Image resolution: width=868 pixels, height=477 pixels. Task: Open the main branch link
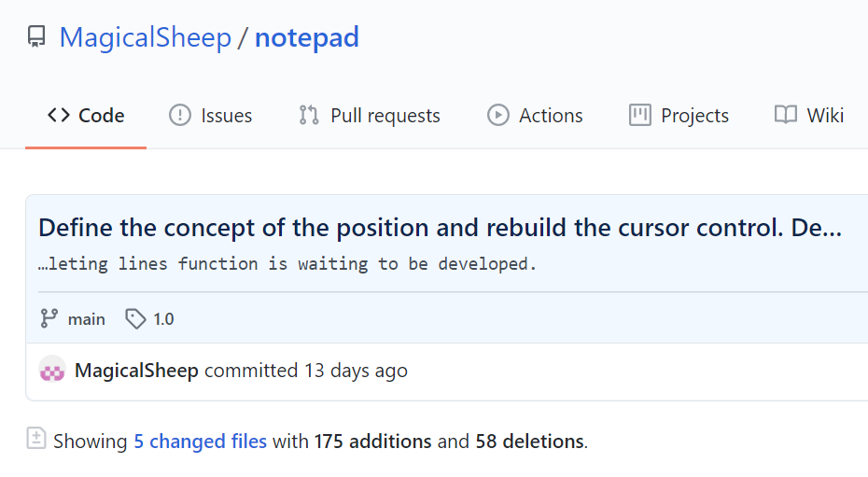point(87,319)
